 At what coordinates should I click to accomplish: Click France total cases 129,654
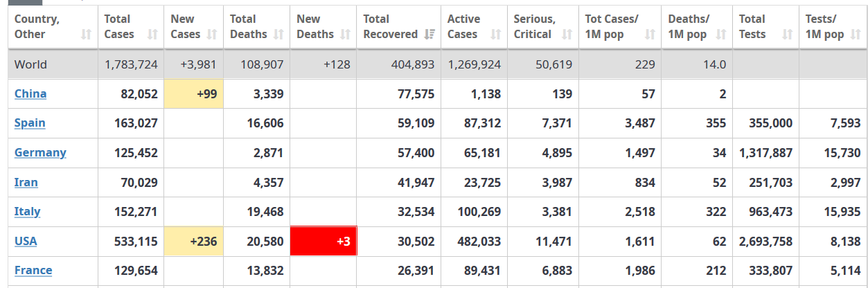click(x=136, y=270)
